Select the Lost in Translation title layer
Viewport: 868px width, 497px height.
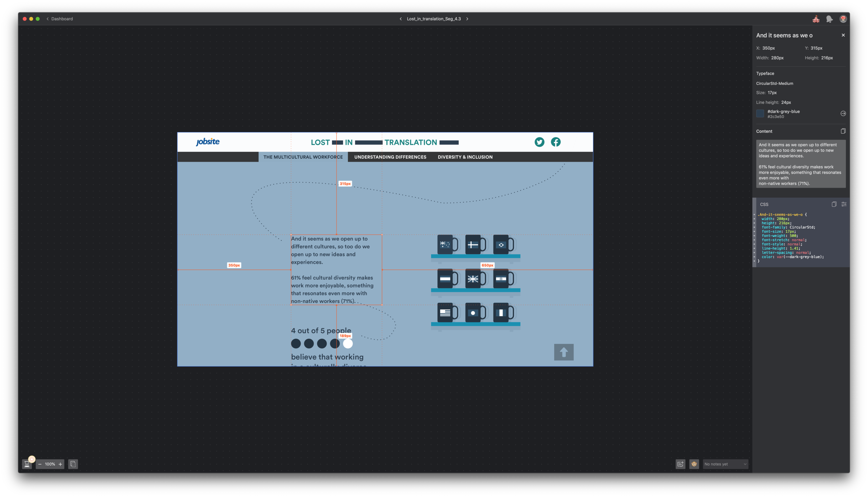click(x=385, y=142)
